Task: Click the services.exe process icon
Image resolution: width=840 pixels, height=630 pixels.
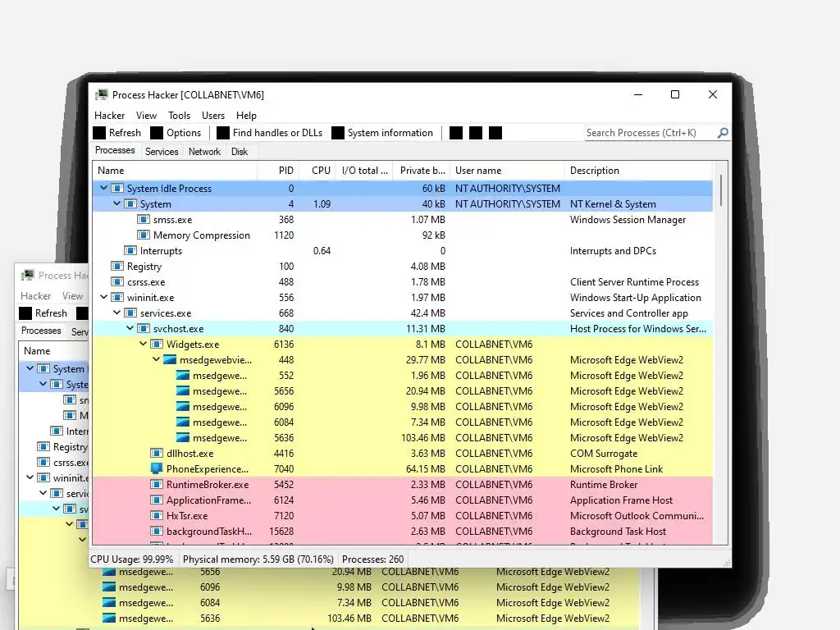Action: (130, 313)
